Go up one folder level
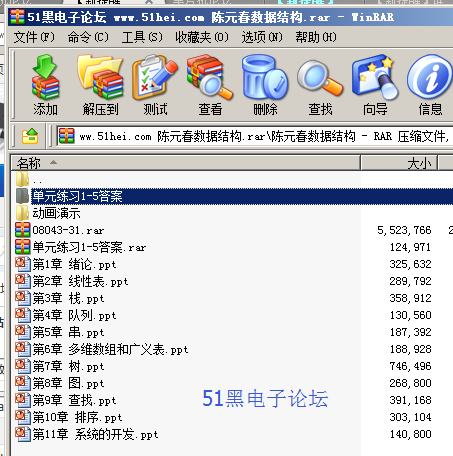This screenshot has width=453, height=456. pyautogui.click(x=30, y=136)
